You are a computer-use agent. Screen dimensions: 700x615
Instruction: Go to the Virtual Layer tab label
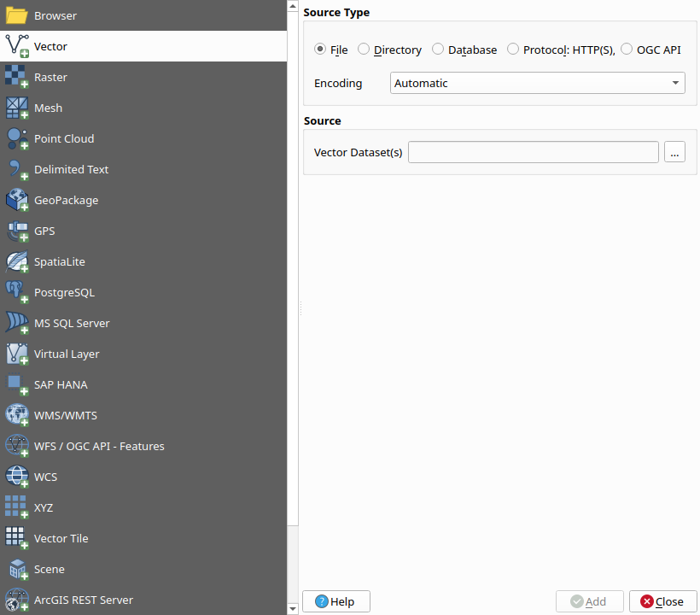tap(67, 354)
